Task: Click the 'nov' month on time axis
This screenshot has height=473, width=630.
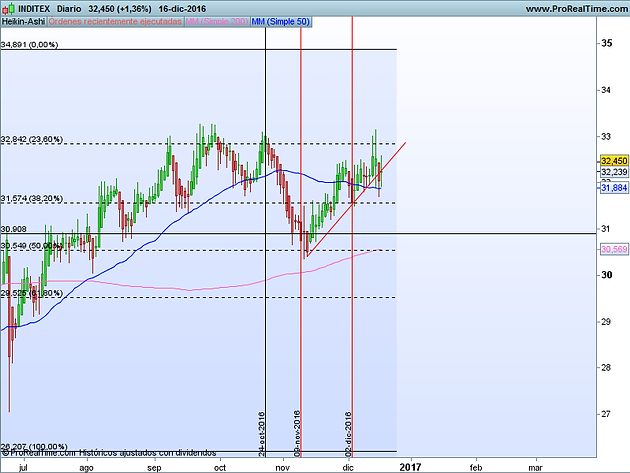Action: click(x=283, y=467)
